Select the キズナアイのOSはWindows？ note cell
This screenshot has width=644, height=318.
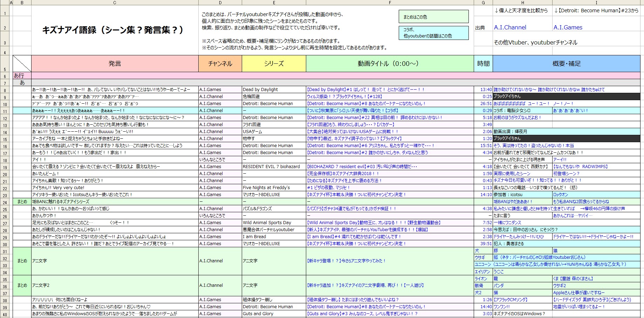pos(522,314)
